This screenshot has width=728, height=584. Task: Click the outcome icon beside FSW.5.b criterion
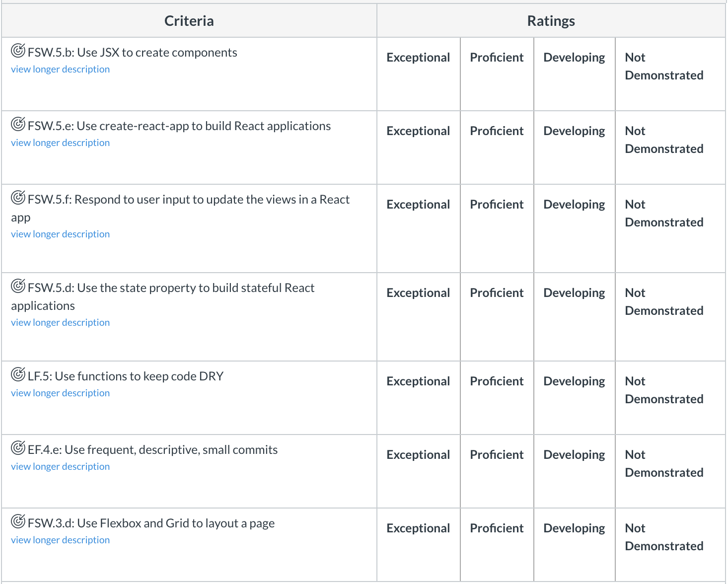pyautogui.click(x=18, y=51)
